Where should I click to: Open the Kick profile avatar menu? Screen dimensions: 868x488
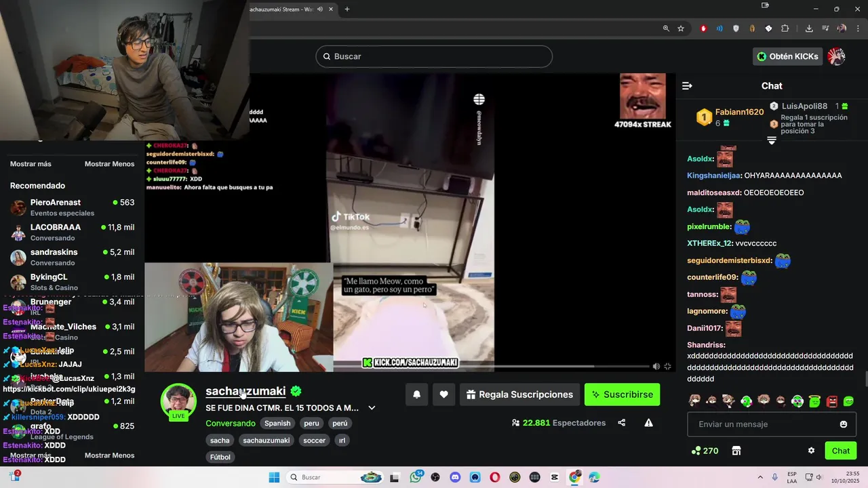[x=837, y=56]
